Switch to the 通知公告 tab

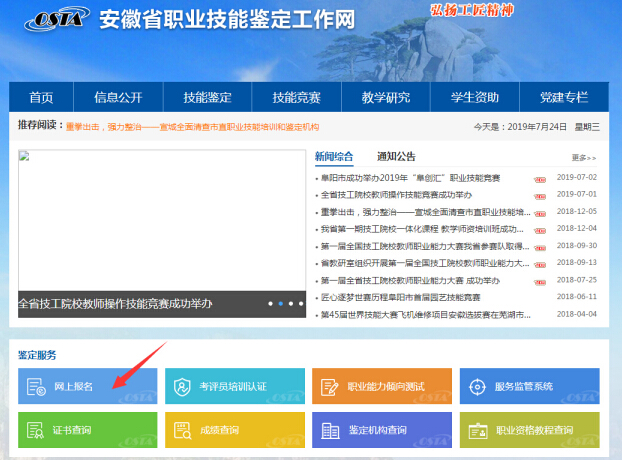point(396,157)
